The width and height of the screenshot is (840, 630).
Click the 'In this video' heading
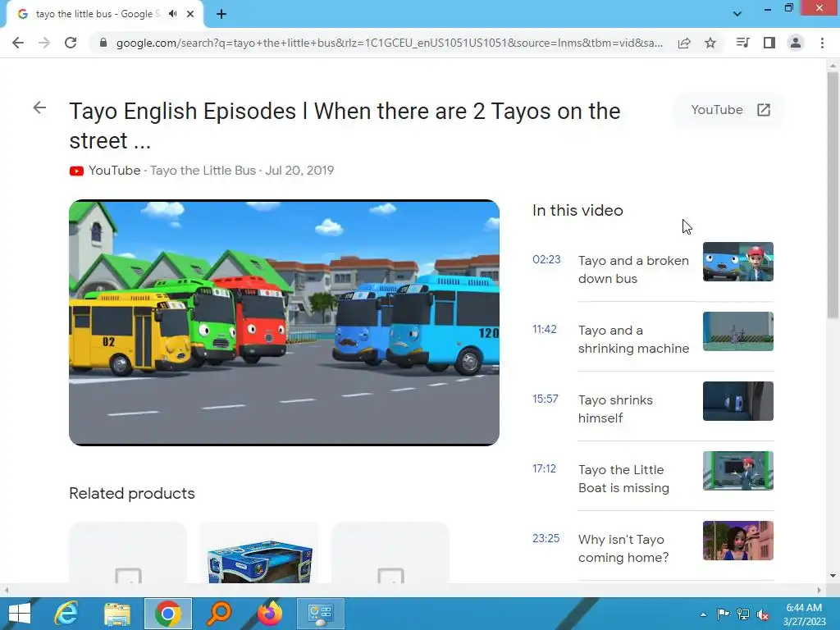pyautogui.click(x=577, y=211)
